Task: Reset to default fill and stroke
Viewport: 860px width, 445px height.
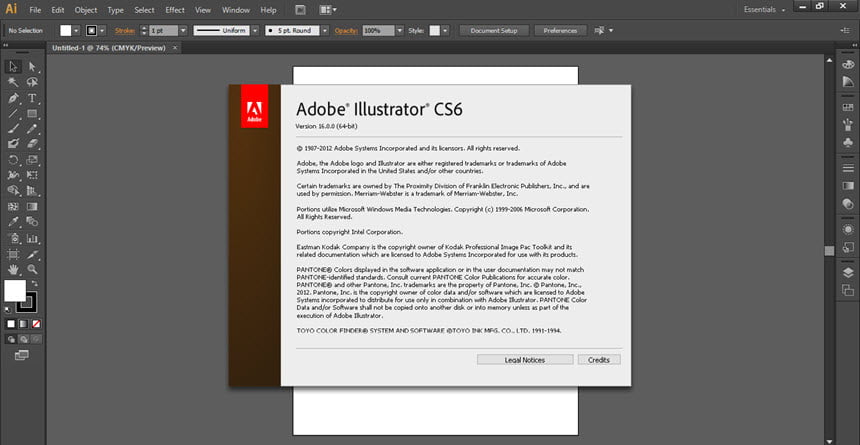Action: pyautogui.click(x=8, y=310)
